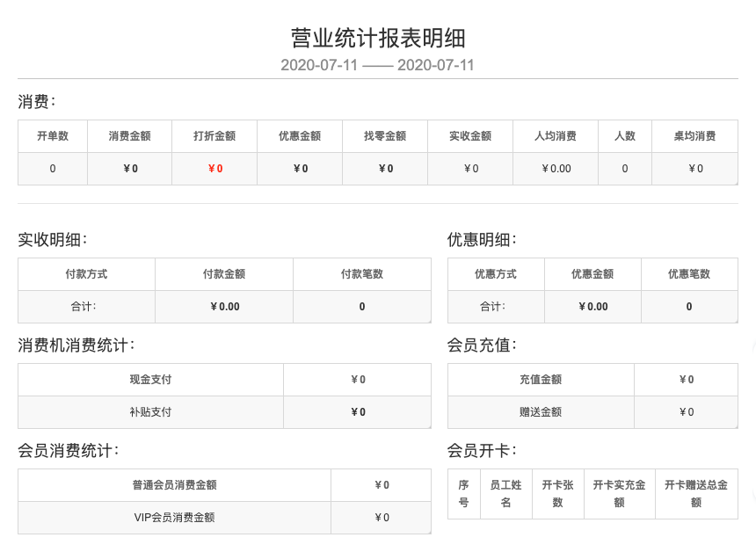756x552 pixels.
Task: Click the 优惠笔数 column header
Action: [689, 274]
